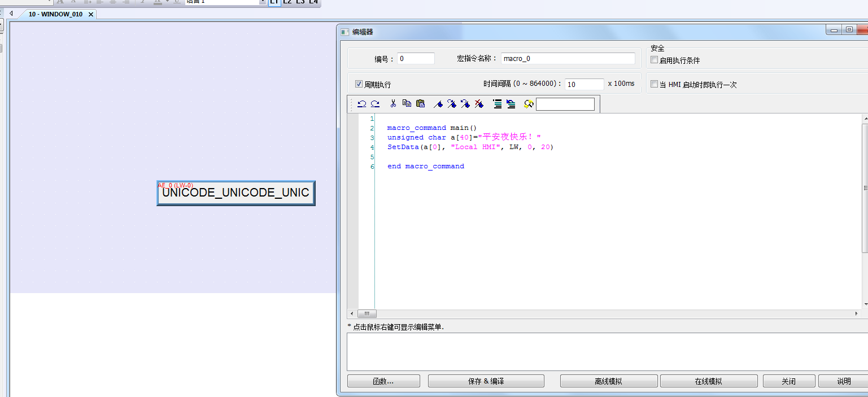Click the redo icon in macro editor
Viewport: 868px width, 397px height.
coord(375,104)
